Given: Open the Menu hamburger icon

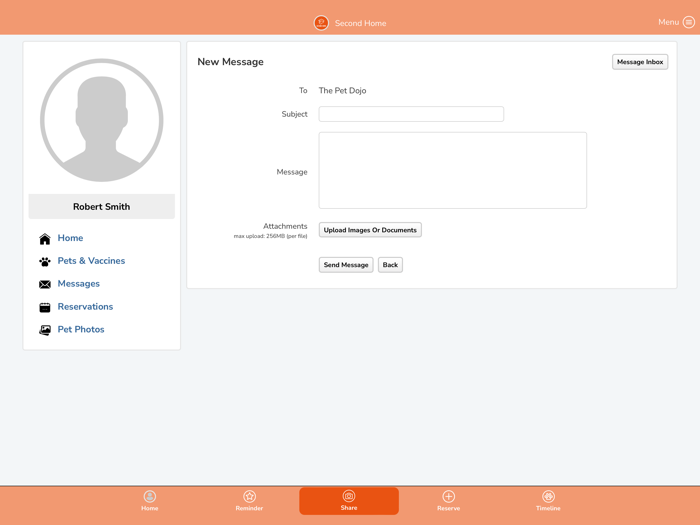Looking at the screenshot, I should click(x=689, y=22).
